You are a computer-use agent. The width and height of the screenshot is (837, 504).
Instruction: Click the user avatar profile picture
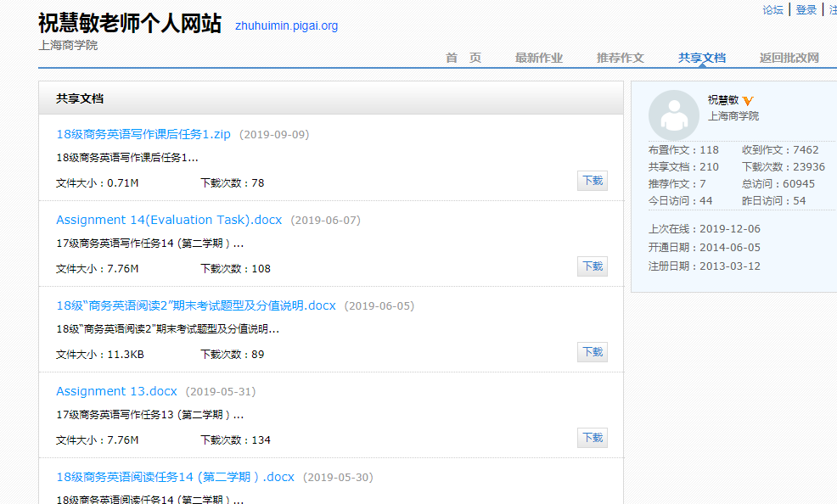pyautogui.click(x=674, y=115)
